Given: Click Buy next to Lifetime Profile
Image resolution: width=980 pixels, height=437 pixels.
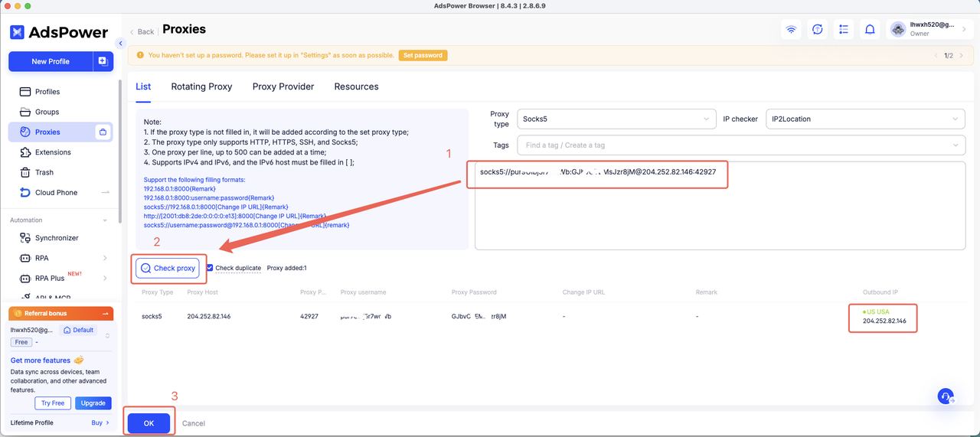Looking at the screenshot, I should click(100, 422).
